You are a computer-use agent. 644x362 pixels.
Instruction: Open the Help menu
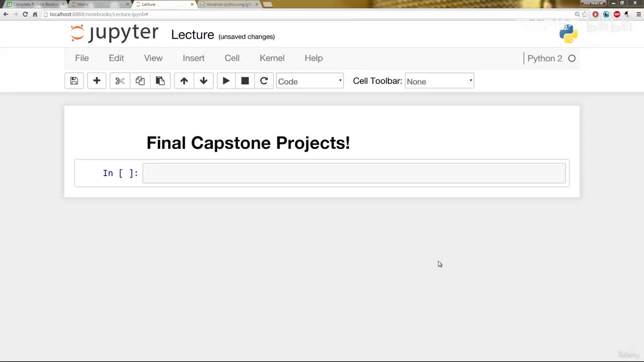point(313,58)
